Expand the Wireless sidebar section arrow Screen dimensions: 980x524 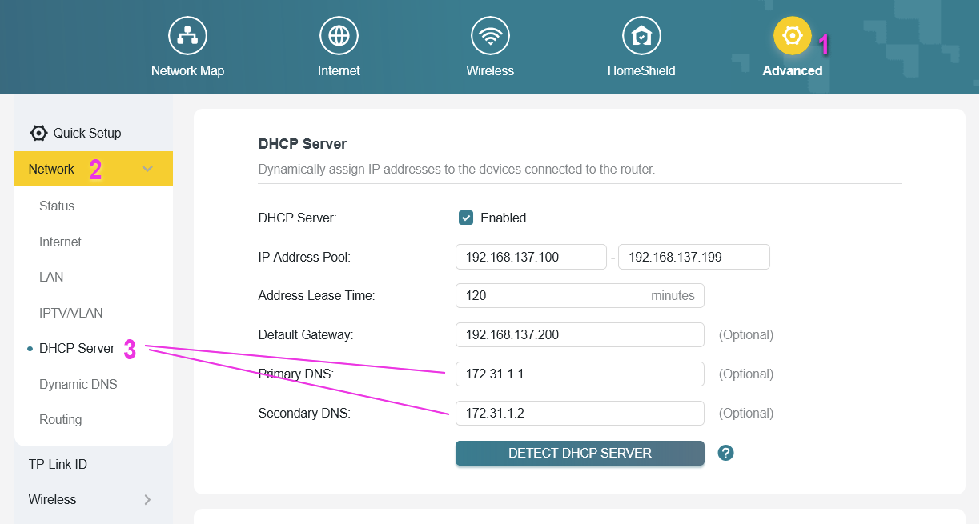(147, 500)
